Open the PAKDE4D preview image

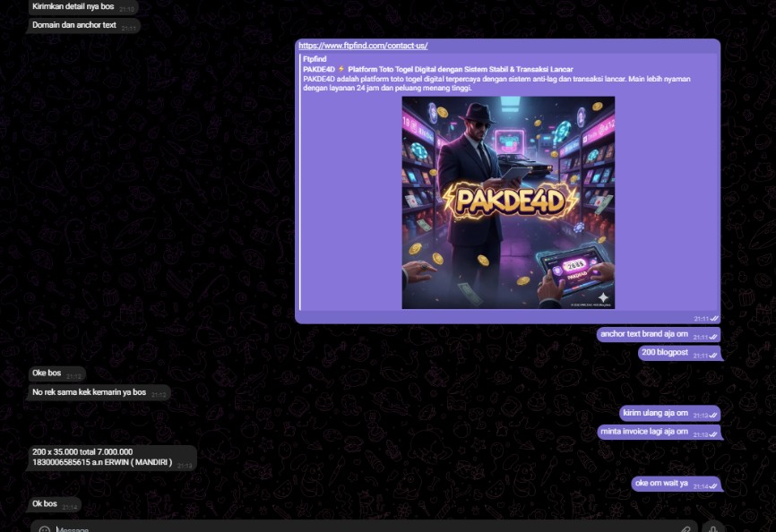(x=508, y=202)
